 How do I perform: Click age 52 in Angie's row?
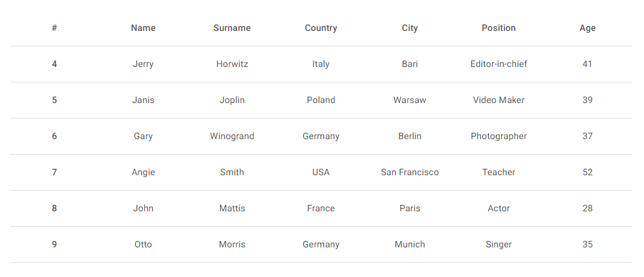[x=587, y=172]
